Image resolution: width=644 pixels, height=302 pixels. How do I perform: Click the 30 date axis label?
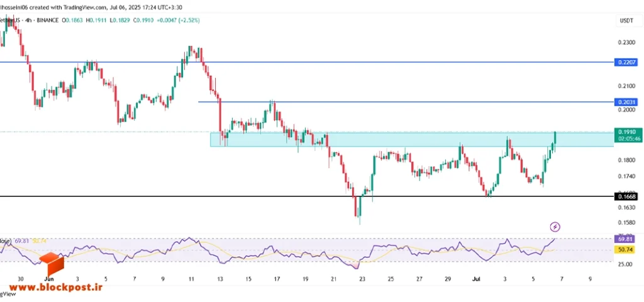(x=21, y=279)
